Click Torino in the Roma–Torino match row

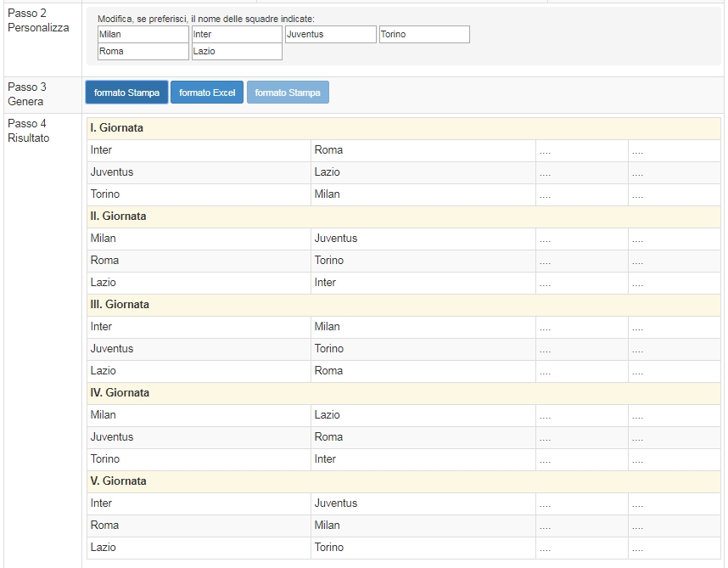[x=329, y=261]
